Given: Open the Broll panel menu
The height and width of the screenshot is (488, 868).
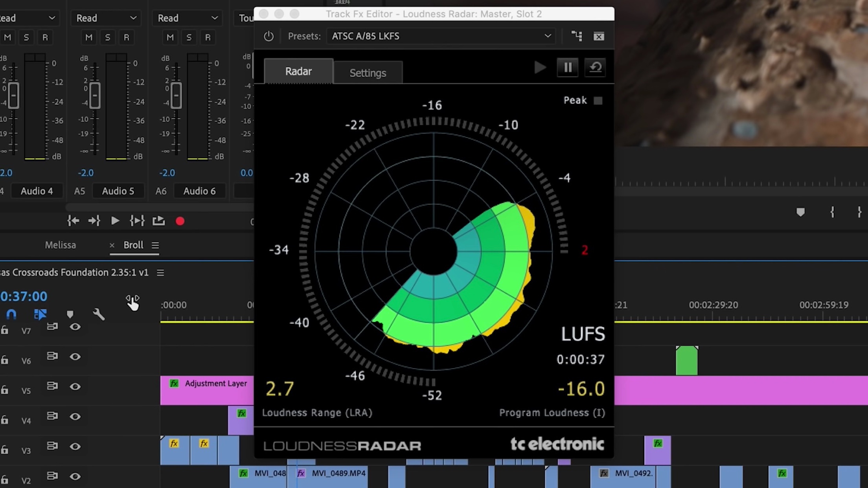Looking at the screenshot, I should tap(155, 245).
